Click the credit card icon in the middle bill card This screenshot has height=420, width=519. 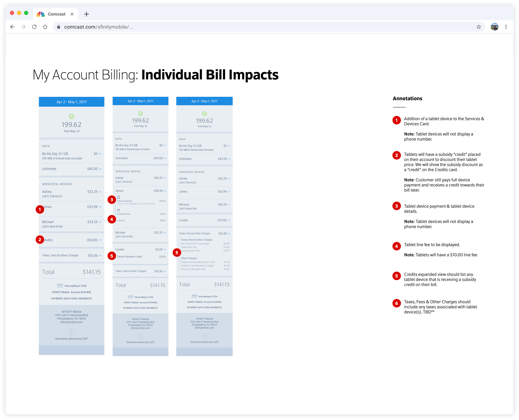[x=131, y=297]
